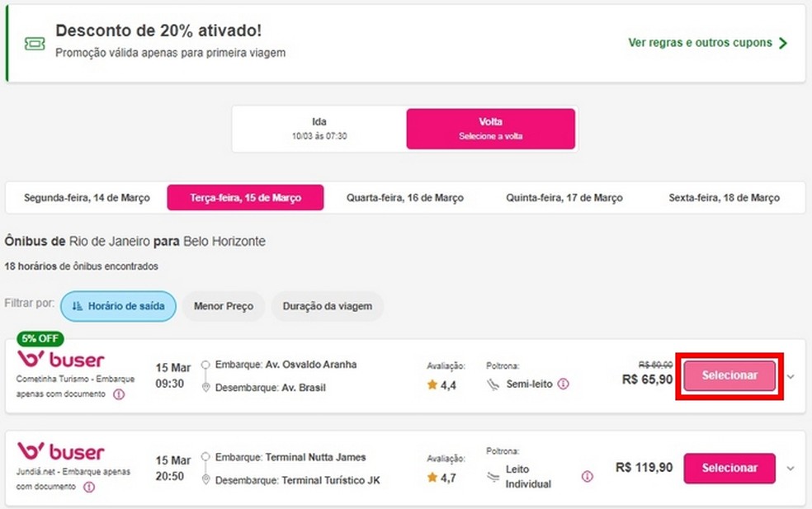The width and height of the screenshot is (812, 509).
Task: Open the Volta return date selector
Action: [x=490, y=129]
